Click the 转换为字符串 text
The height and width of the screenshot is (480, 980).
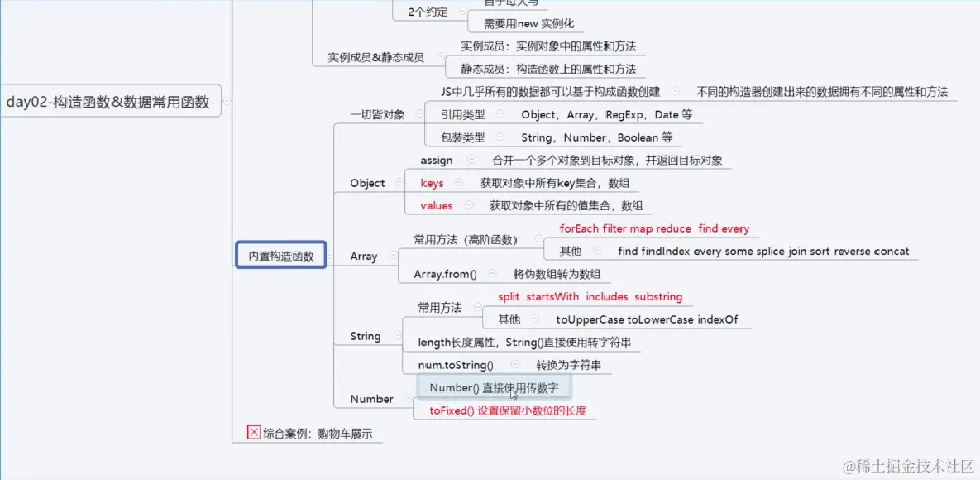(x=569, y=365)
